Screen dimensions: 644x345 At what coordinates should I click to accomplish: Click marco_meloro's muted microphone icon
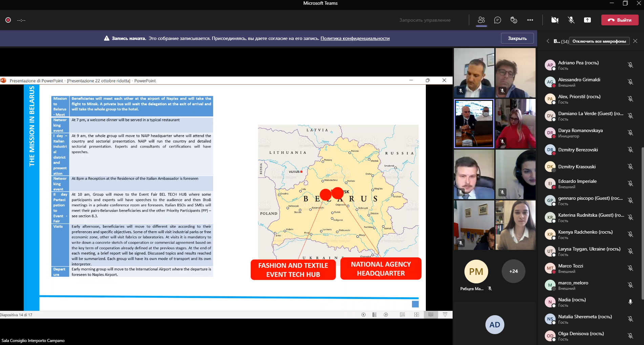click(630, 285)
